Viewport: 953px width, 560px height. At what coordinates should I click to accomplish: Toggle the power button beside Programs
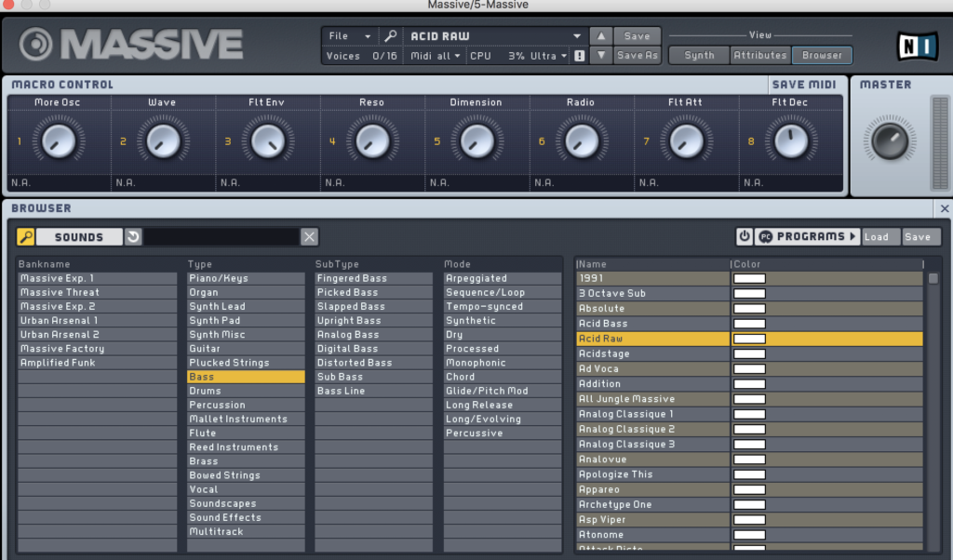click(x=744, y=237)
